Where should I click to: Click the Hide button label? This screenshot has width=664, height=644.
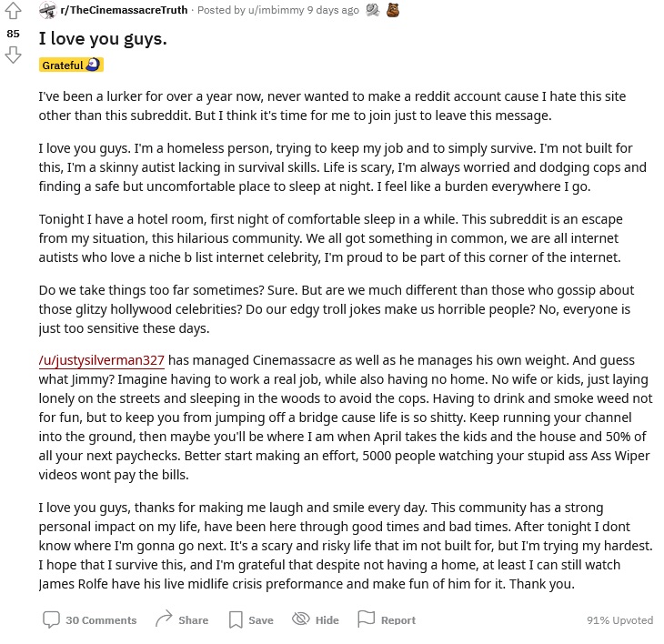pyautogui.click(x=327, y=620)
